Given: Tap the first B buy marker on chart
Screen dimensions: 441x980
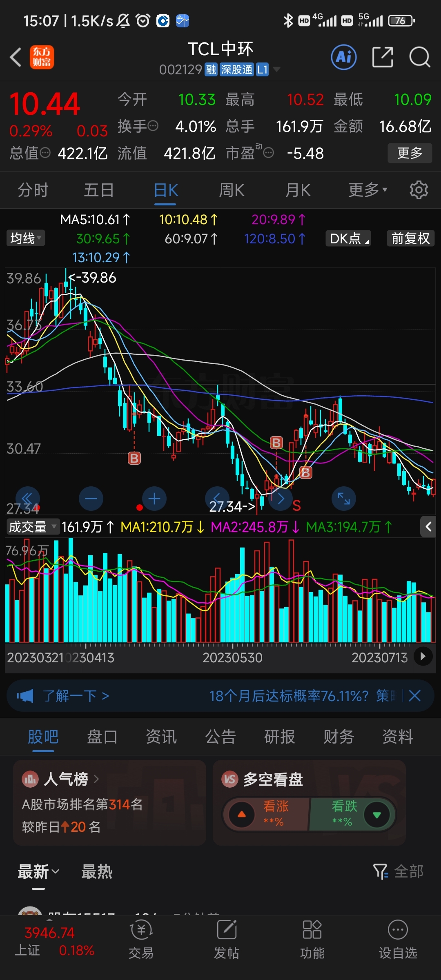Looking at the screenshot, I should coord(134,458).
